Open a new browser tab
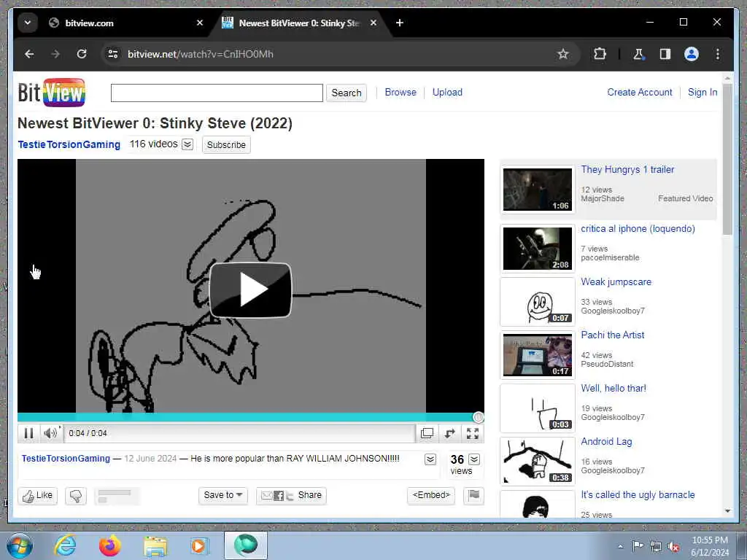Viewport: 747px width, 560px height. pyautogui.click(x=400, y=23)
